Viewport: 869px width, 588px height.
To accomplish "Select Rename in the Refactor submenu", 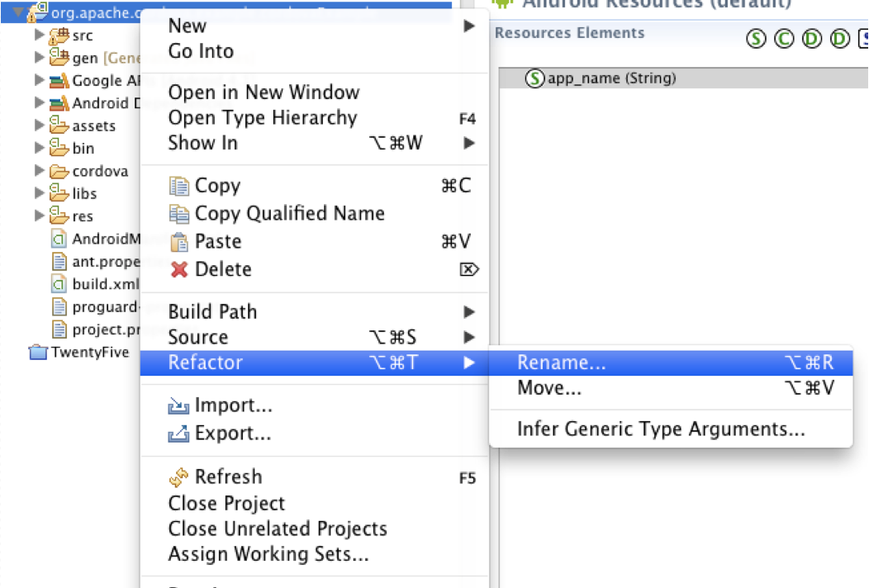I will click(562, 363).
